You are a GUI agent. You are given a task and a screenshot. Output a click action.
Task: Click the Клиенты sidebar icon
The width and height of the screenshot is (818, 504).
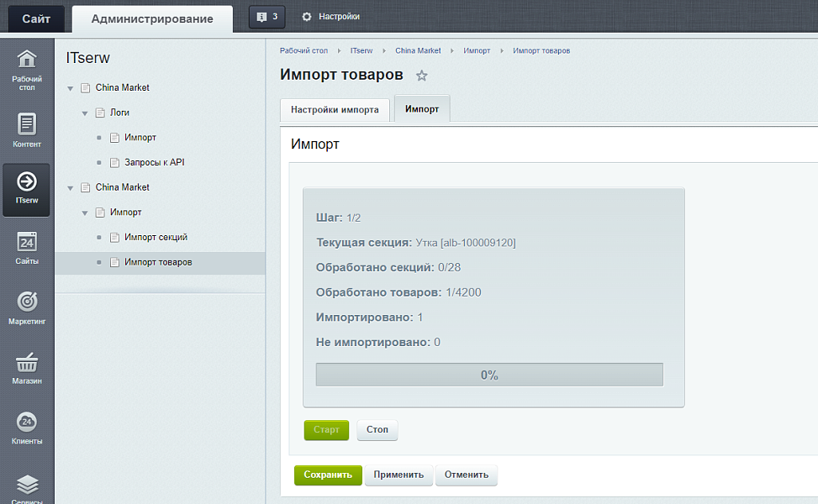click(x=26, y=425)
